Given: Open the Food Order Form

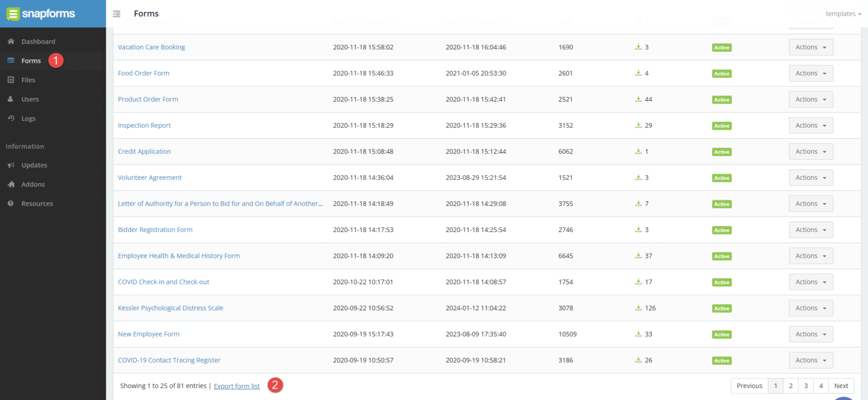Looking at the screenshot, I should [x=144, y=73].
